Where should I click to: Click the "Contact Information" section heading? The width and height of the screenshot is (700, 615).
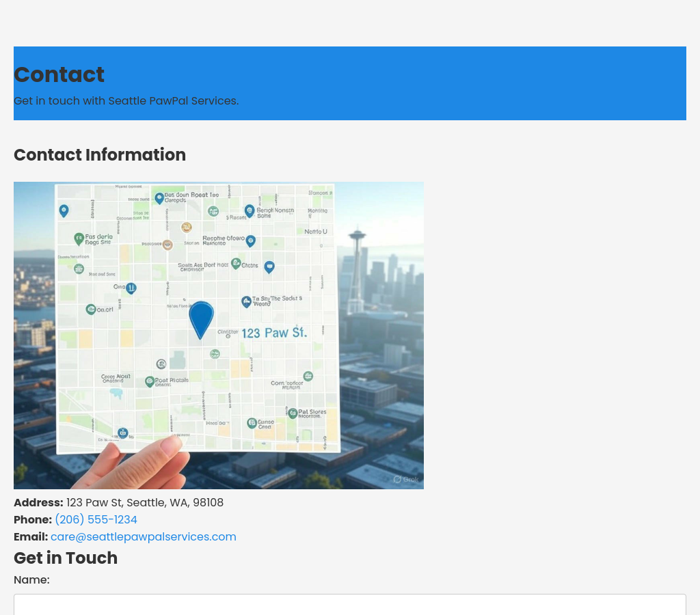[100, 155]
